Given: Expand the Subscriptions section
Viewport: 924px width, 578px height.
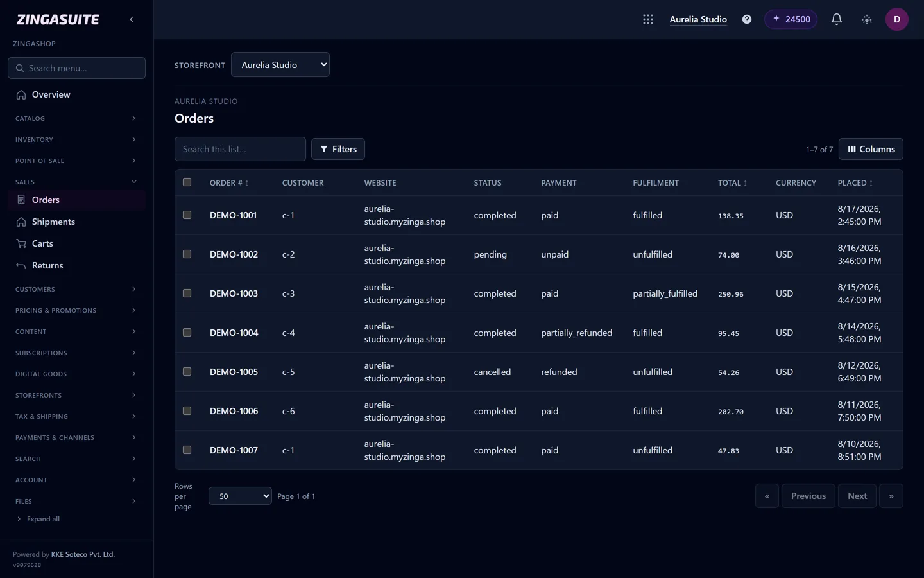Looking at the screenshot, I should point(76,353).
